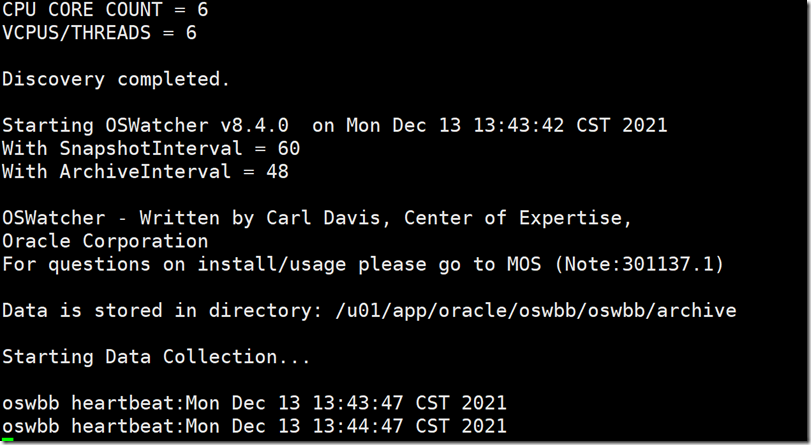Click the 13:44:47 heartbeat line

[x=254, y=426]
